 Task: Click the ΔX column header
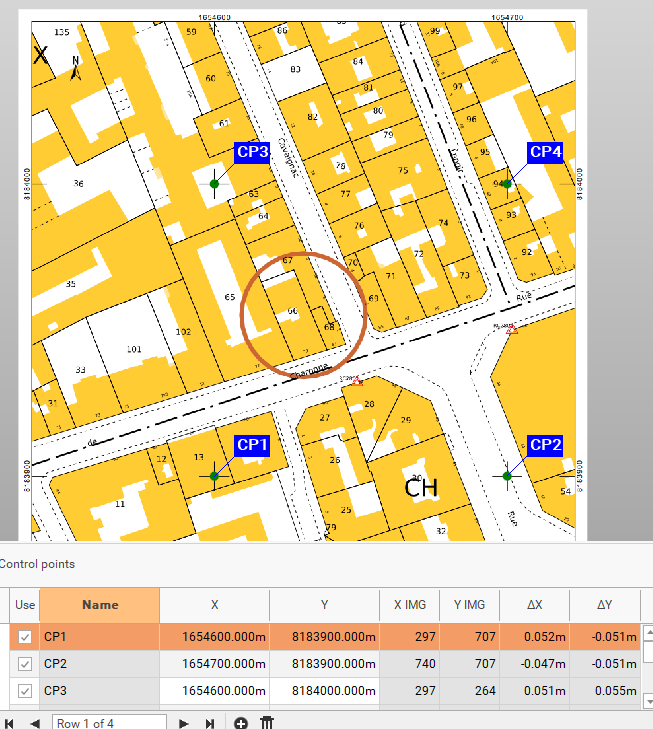coord(533,605)
